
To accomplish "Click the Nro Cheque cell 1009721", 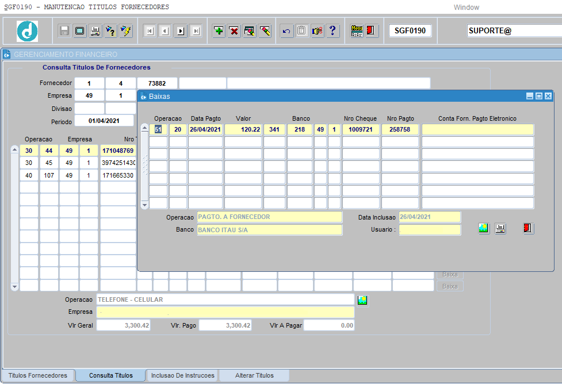I will point(361,129).
